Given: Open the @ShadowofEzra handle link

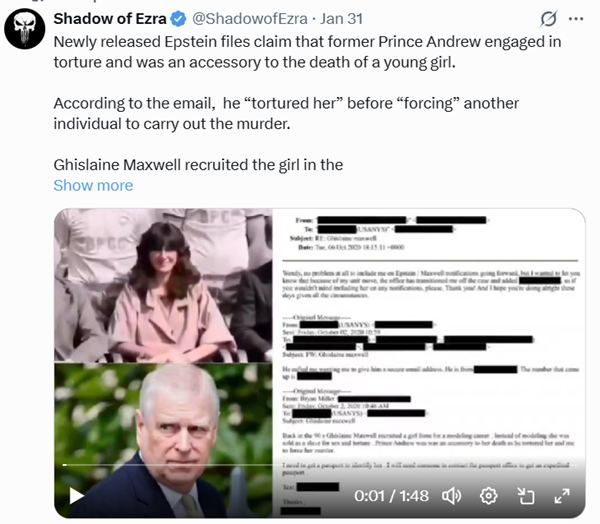Looking at the screenshot, I should 249,19.
